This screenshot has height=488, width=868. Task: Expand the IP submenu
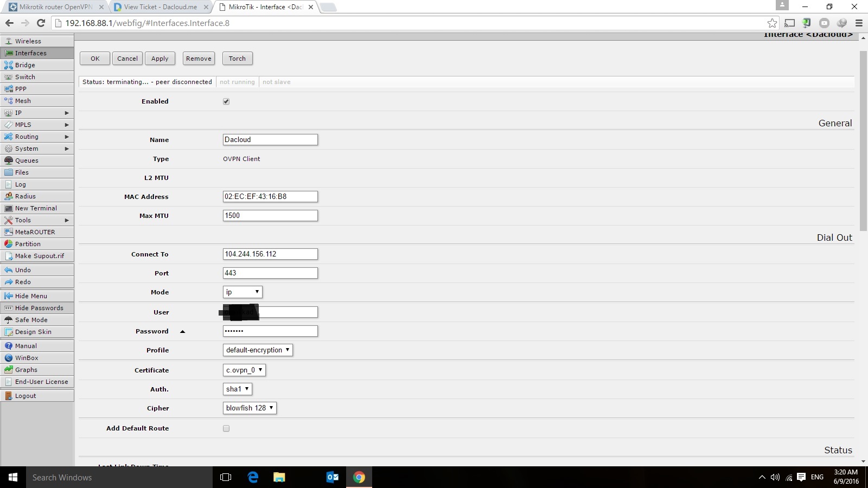tap(67, 113)
